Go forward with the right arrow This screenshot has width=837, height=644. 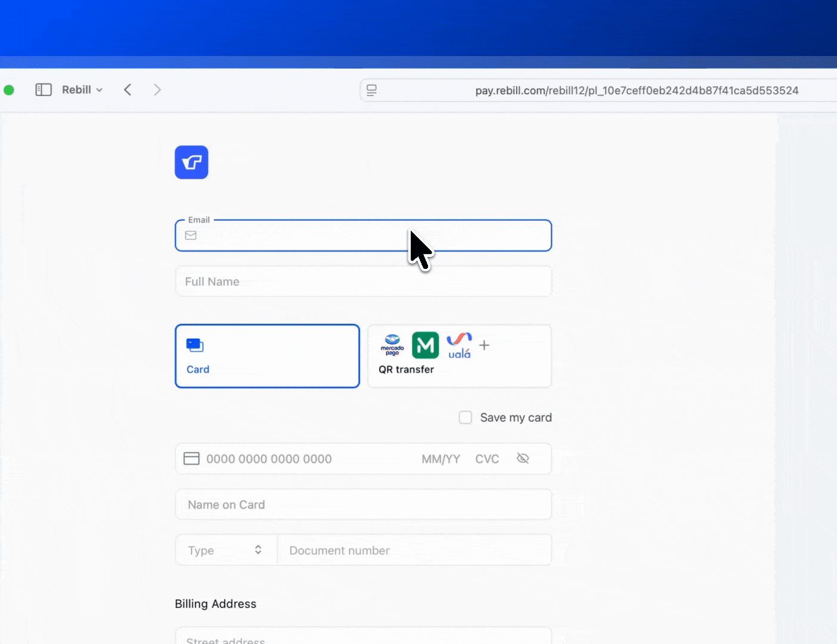coord(157,90)
